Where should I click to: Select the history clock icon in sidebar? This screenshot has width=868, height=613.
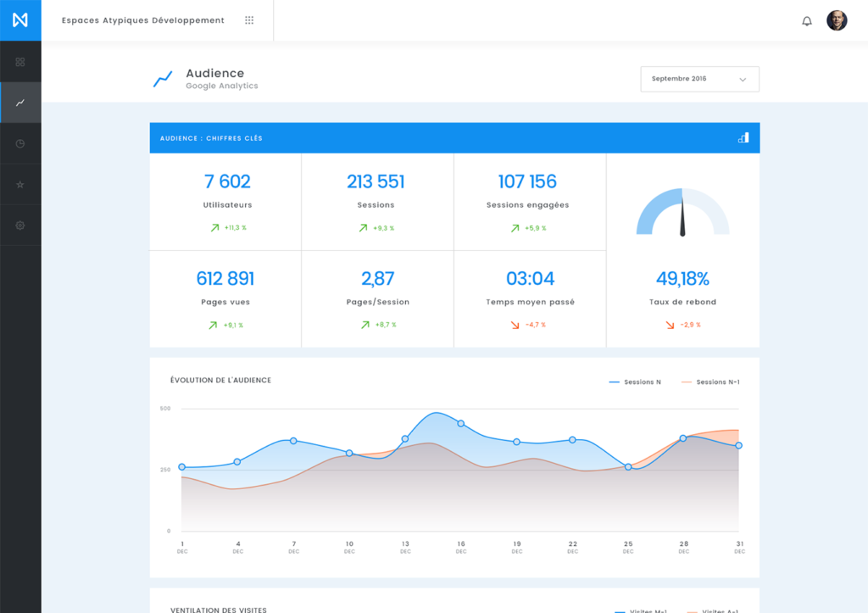(x=20, y=143)
